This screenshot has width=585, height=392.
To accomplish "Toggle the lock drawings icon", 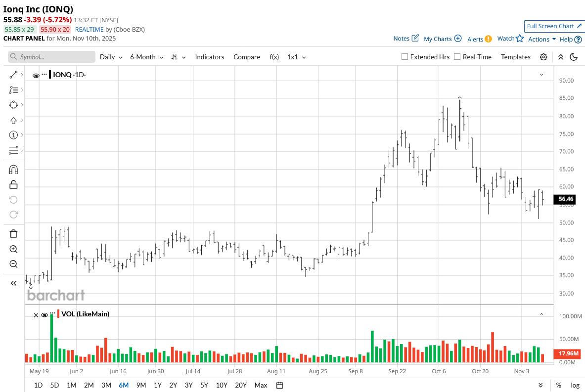I will pyautogui.click(x=13, y=184).
